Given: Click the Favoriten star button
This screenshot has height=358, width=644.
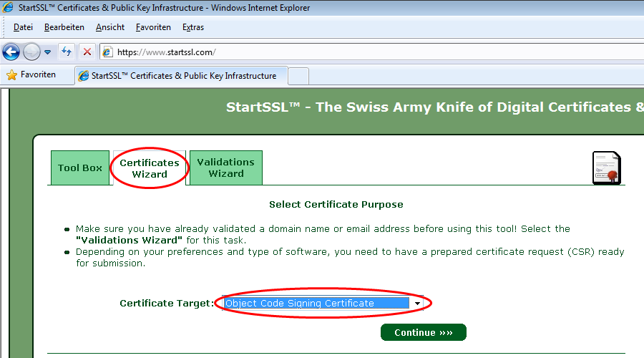Looking at the screenshot, I should (31, 74).
